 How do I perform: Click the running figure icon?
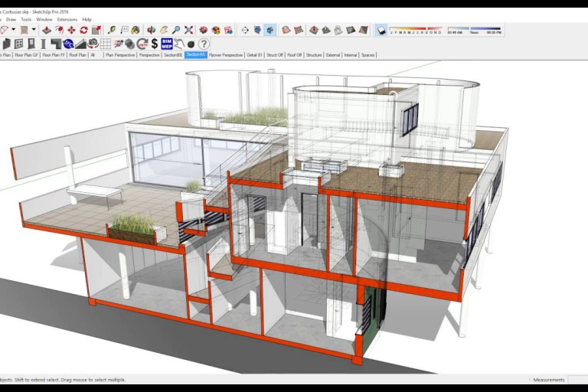click(x=118, y=44)
